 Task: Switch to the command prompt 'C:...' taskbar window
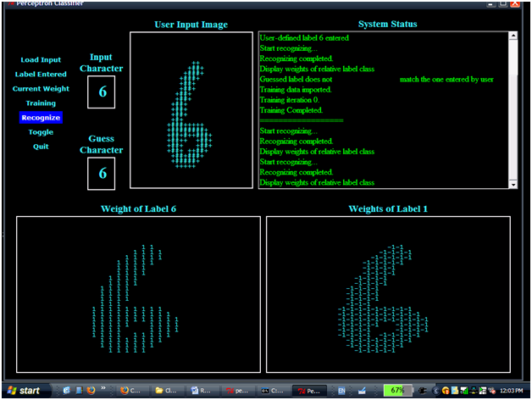point(272,391)
